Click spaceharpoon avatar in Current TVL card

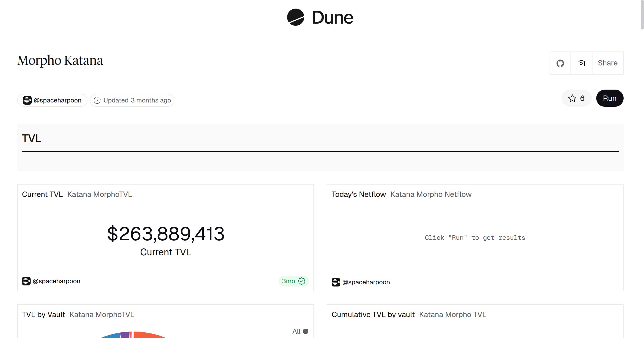pos(26,281)
